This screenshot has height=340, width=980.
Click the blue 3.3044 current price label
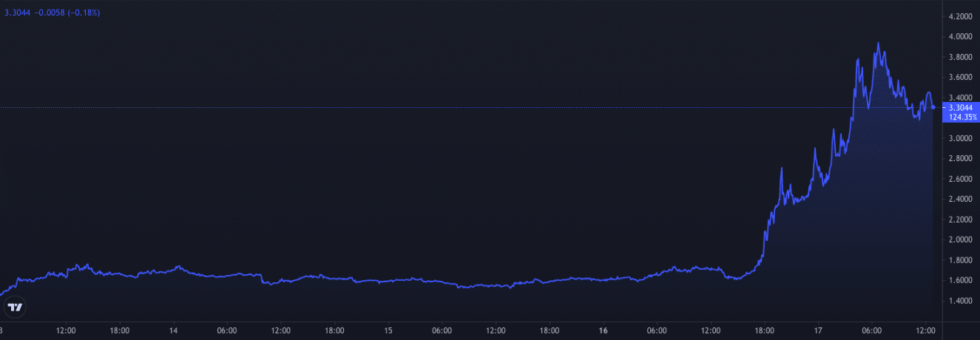960,107
